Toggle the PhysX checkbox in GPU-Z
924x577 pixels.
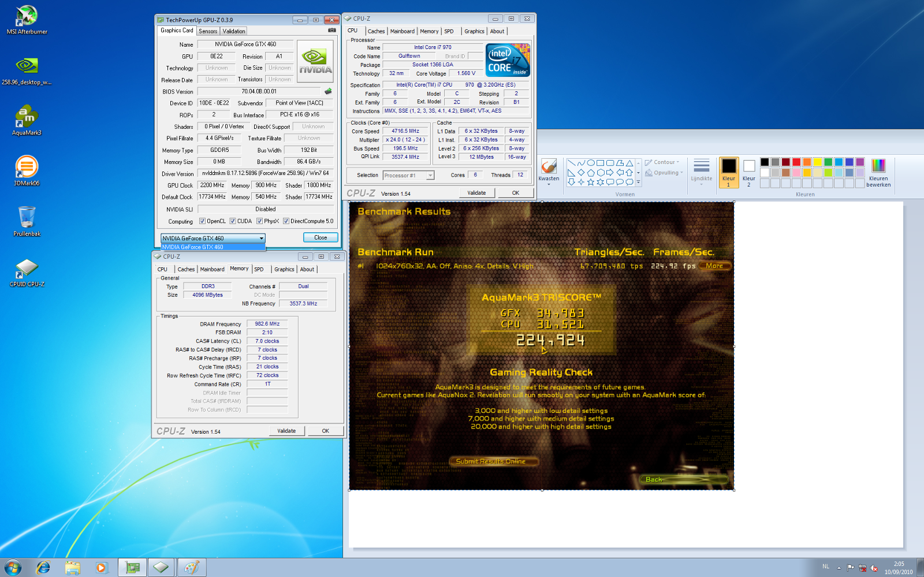[x=260, y=221]
